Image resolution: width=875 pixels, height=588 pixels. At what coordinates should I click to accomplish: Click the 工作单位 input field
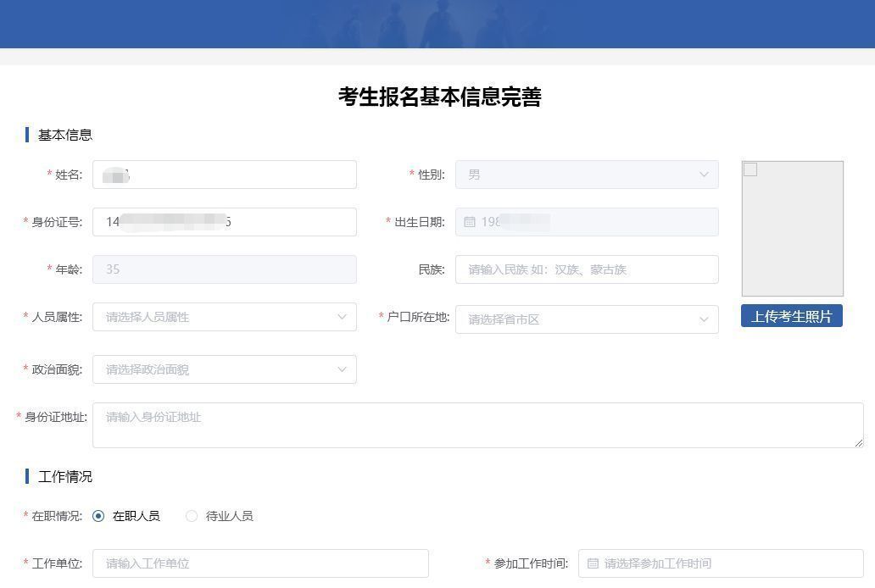260,563
